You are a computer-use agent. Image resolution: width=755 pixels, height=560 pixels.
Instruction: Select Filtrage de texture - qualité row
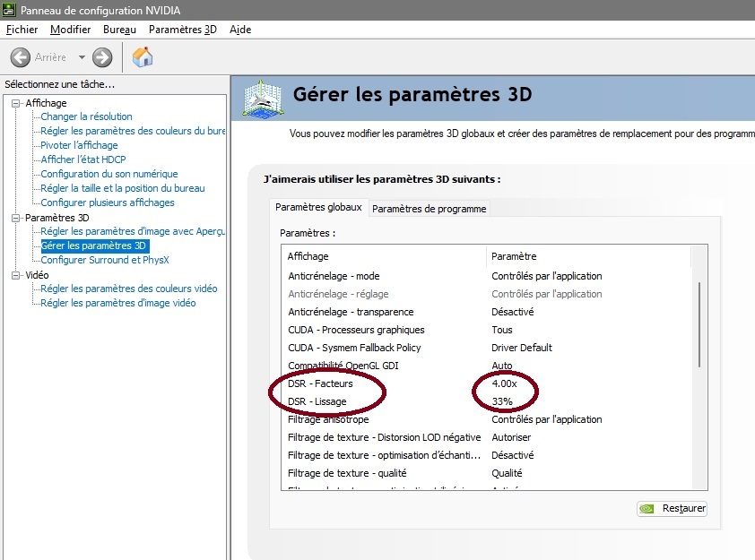pyautogui.click(x=487, y=473)
